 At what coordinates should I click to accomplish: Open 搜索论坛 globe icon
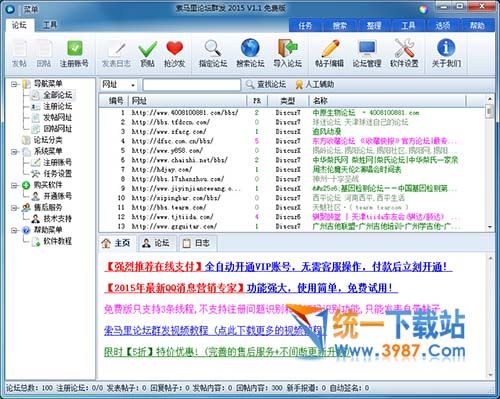click(250, 54)
